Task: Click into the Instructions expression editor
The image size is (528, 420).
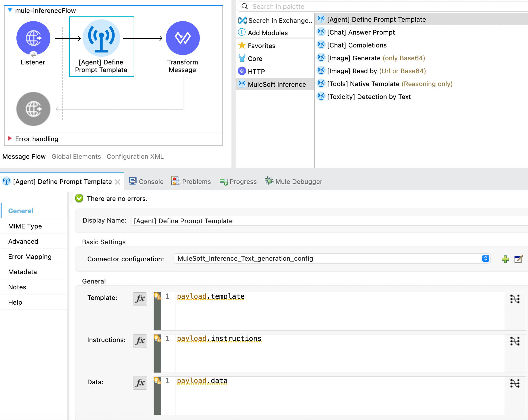Action: pyautogui.click(x=340, y=353)
